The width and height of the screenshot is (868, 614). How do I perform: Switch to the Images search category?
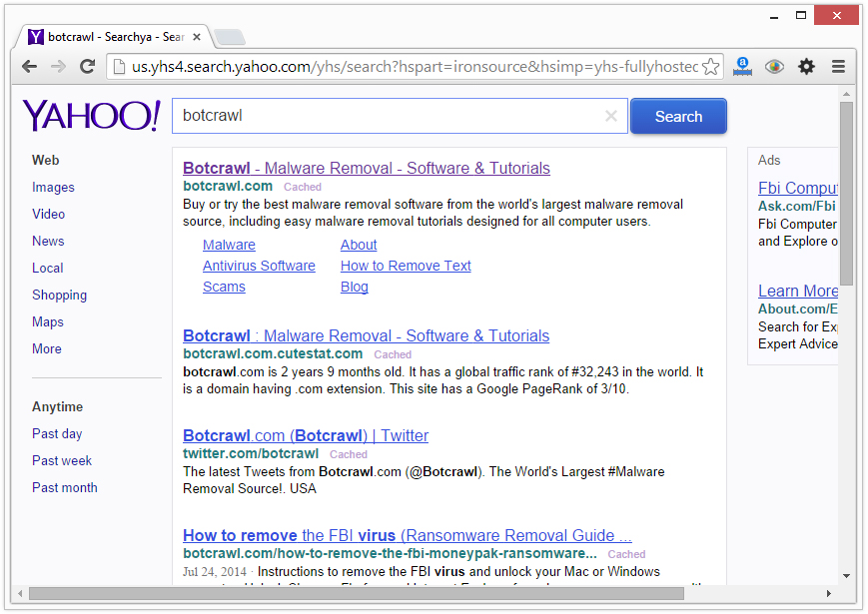53,187
